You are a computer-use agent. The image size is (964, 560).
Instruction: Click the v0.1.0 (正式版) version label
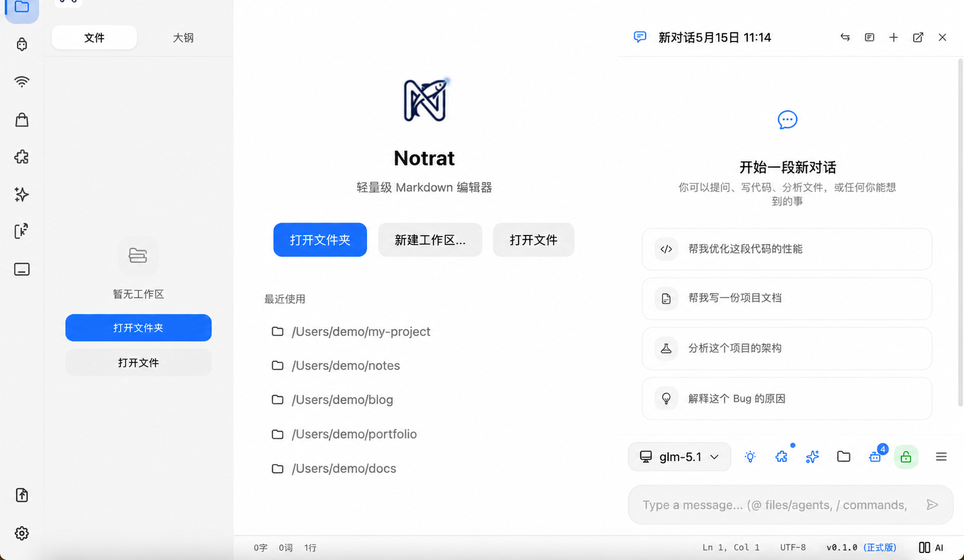[861, 548]
